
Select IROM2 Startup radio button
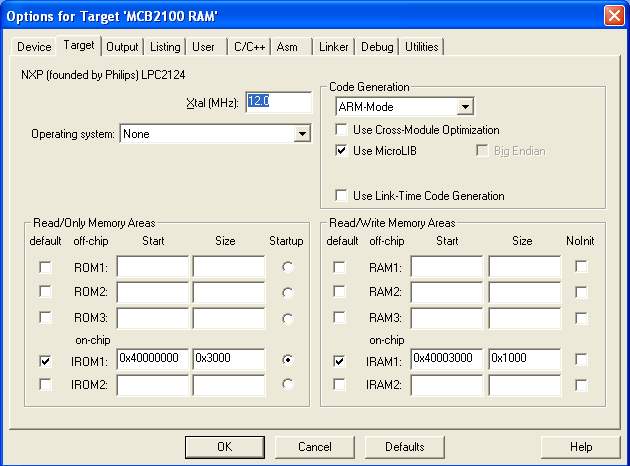[289, 384]
